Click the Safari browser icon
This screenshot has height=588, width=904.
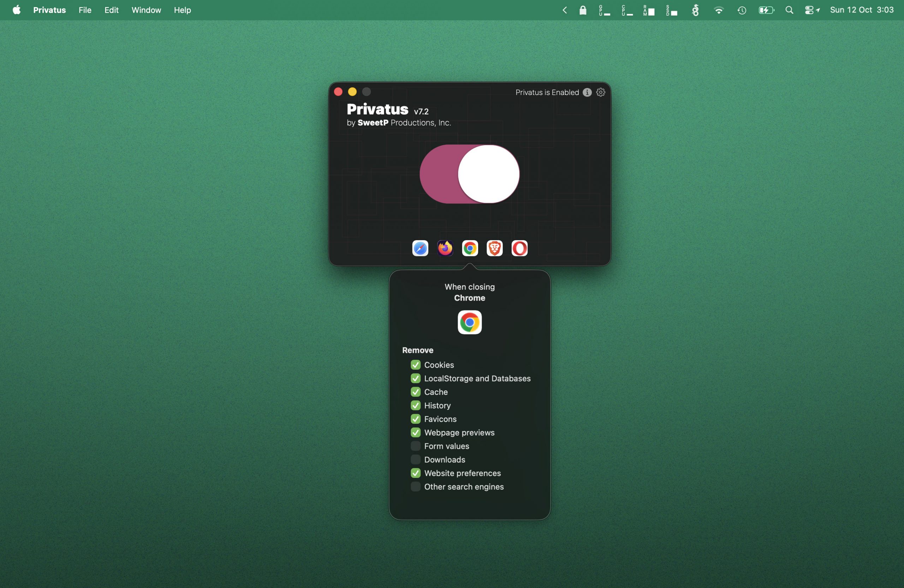[x=420, y=248]
